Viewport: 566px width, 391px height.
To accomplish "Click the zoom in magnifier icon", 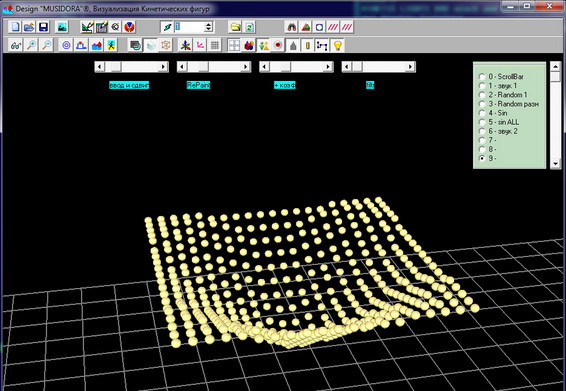I will [x=32, y=45].
